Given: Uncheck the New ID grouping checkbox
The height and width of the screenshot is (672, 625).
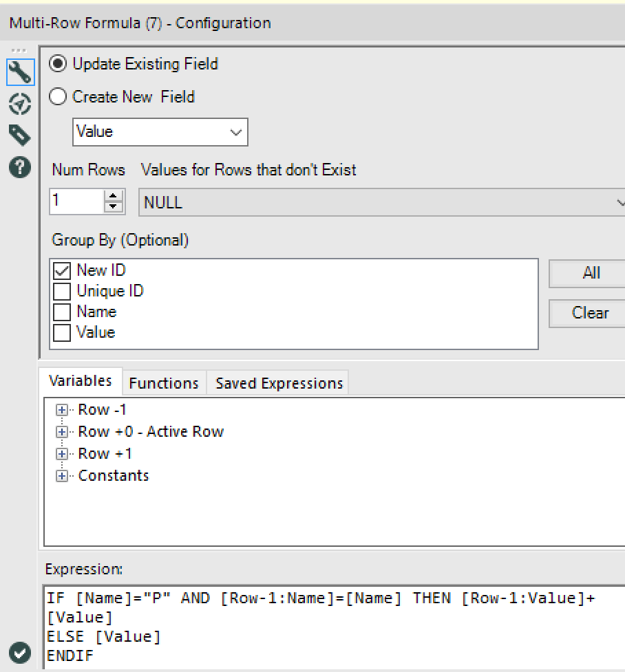Looking at the screenshot, I should tap(61, 270).
